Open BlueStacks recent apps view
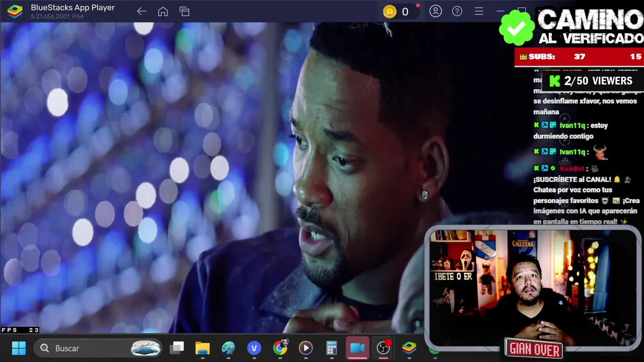 185,12
